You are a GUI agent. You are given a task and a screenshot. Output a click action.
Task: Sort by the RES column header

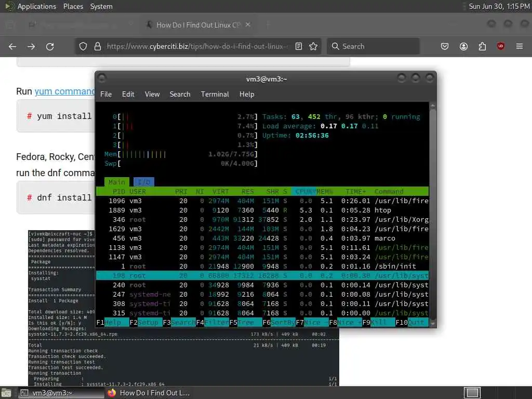coord(248,191)
